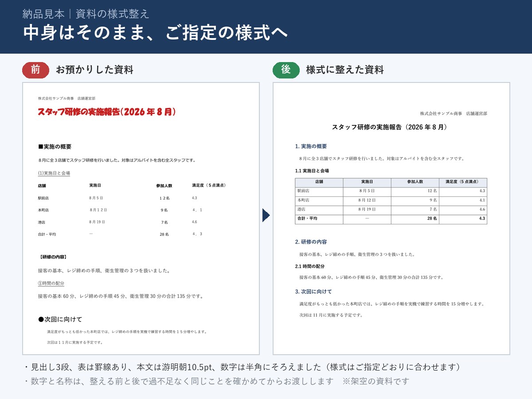Click the subheading 1.1 実施日と会場
The width and height of the screenshot is (532, 399).
312,171
